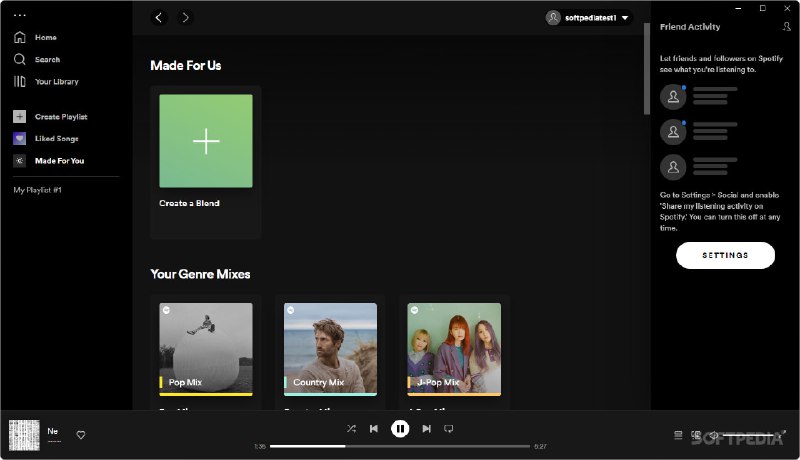This screenshot has width=800, height=460.
Task: Seek within the song progress bar
Action: (400, 446)
